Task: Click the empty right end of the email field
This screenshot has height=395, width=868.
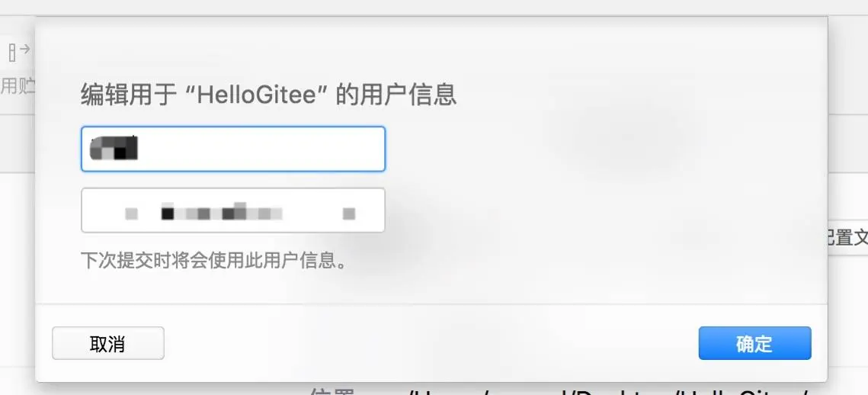Action: point(370,210)
